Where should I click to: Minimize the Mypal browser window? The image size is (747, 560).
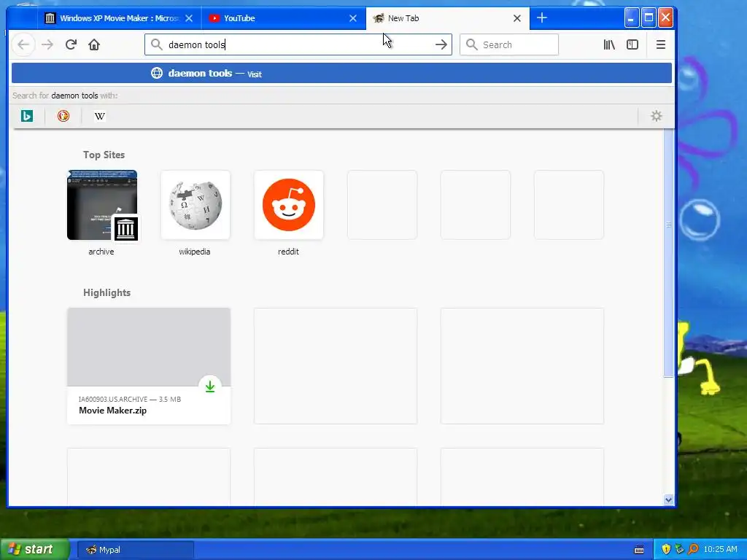631,18
